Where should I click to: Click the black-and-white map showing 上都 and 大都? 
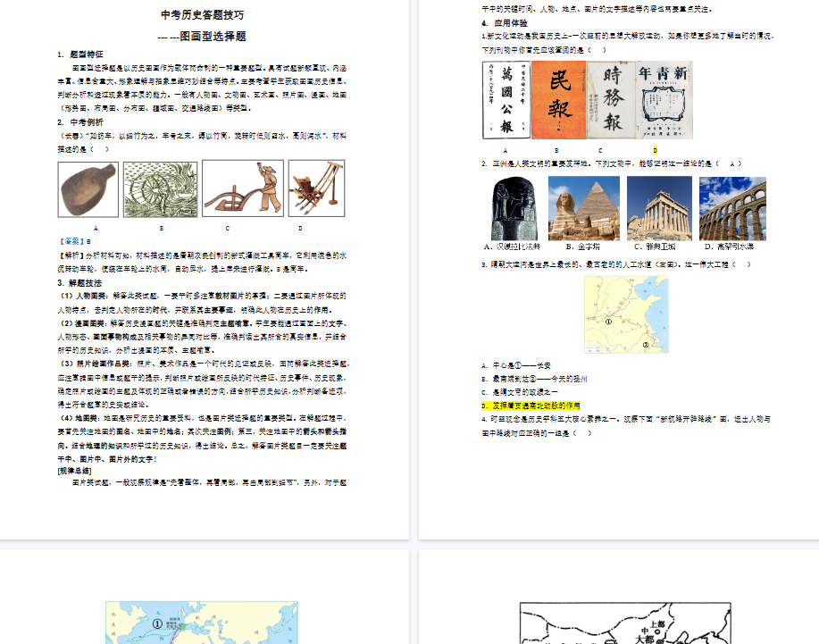pos(625,623)
